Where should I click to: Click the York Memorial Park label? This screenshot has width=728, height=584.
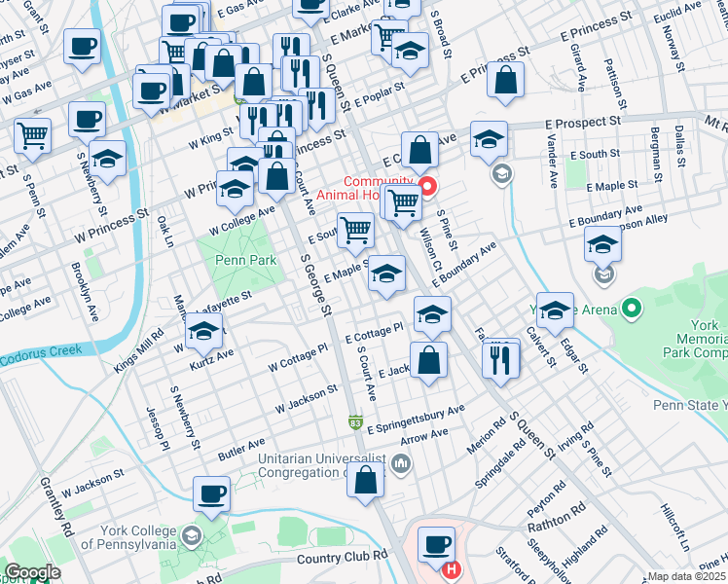697,339
